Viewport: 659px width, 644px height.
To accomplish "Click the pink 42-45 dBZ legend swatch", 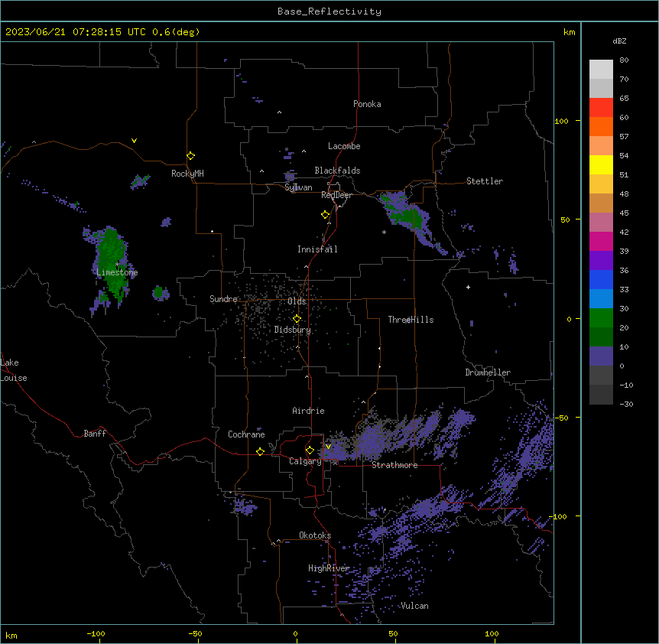I will [601, 223].
